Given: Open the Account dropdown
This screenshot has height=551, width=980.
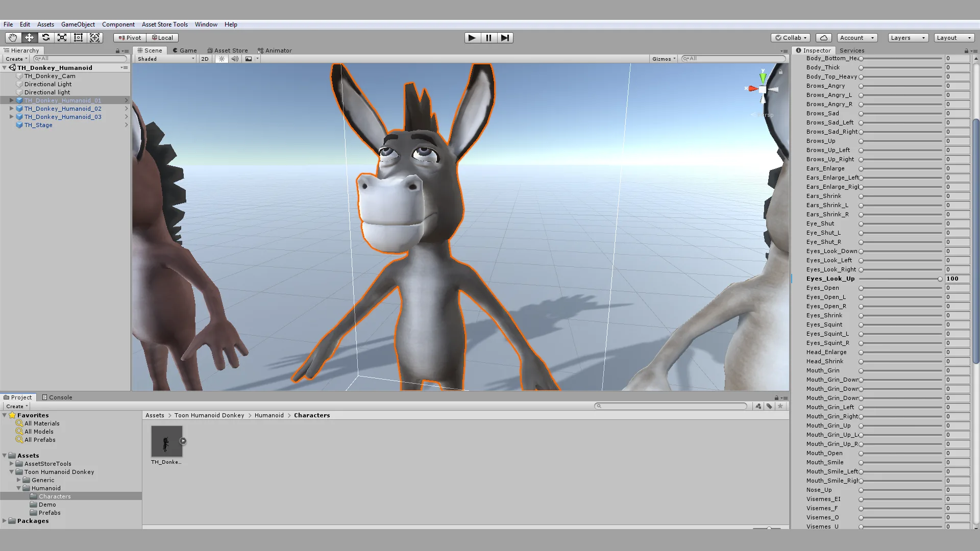Looking at the screenshot, I should tap(857, 37).
